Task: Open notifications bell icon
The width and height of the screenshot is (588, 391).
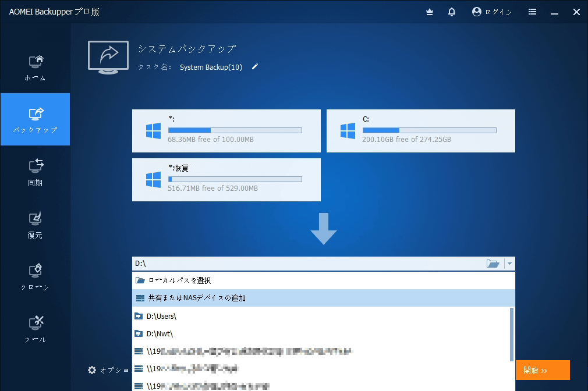Action: point(452,12)
